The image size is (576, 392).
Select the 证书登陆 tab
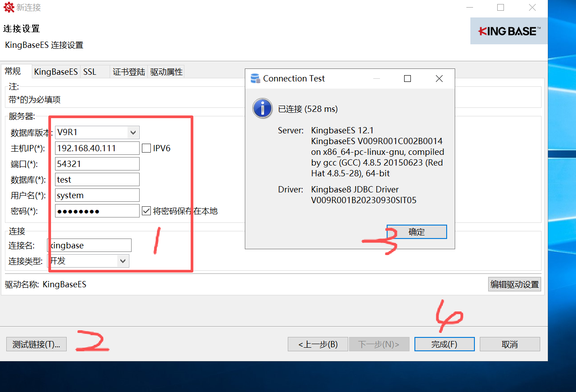pyautogui.click(x=129, y=72)
